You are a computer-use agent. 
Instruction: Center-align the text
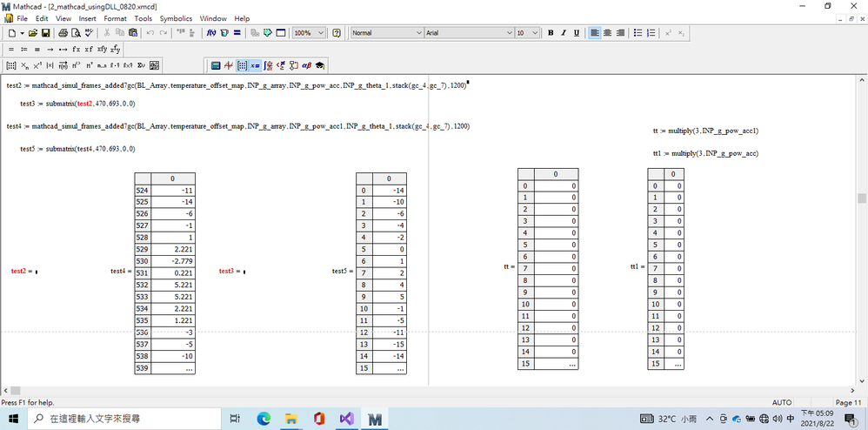(x=607, y=33)
